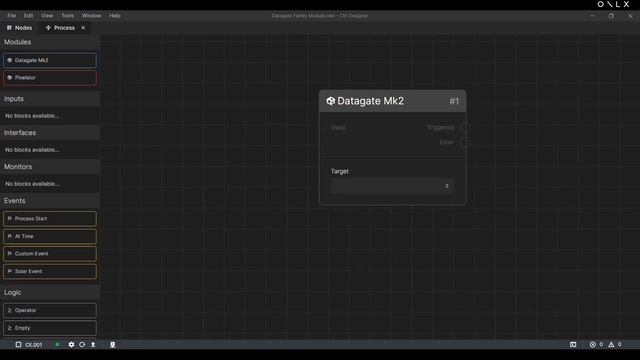Click the sigma icon on Operator block
The height and width of the screenshot is (360, 640).
(9, 310)
